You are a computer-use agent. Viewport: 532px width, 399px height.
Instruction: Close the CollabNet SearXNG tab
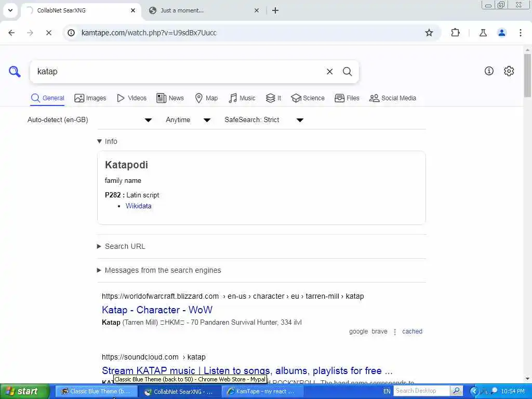click(x=133, y=10)
